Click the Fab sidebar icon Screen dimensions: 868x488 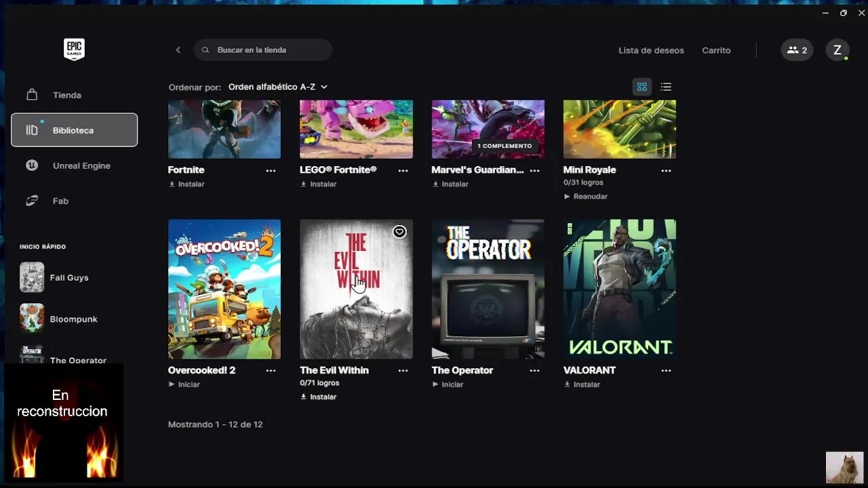tap(32, 201)
